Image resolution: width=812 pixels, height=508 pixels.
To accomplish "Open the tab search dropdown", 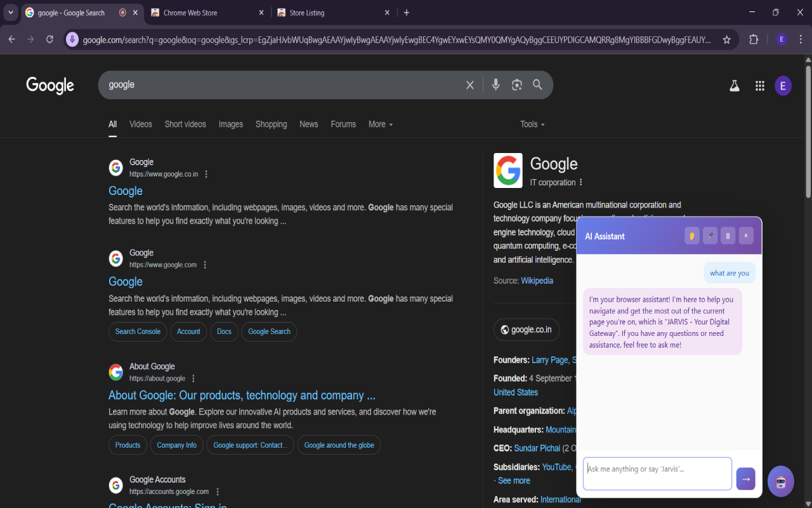I will pos(11,13).
